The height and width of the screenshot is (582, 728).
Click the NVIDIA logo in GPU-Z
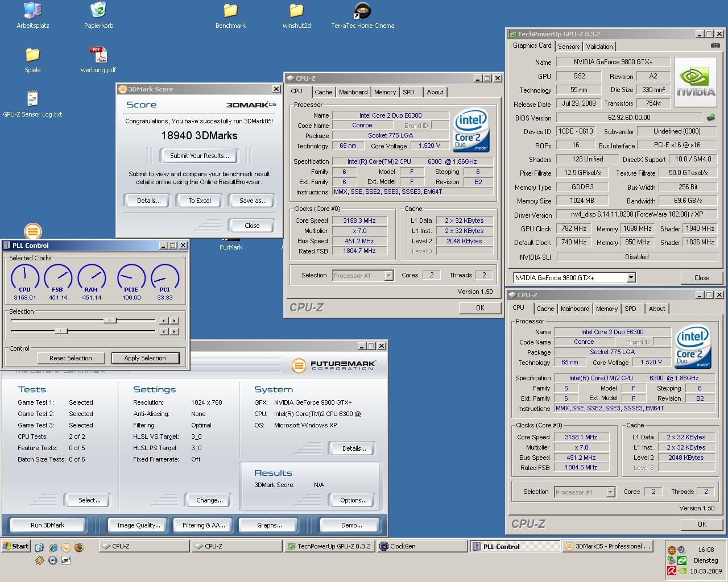(696, 81)
